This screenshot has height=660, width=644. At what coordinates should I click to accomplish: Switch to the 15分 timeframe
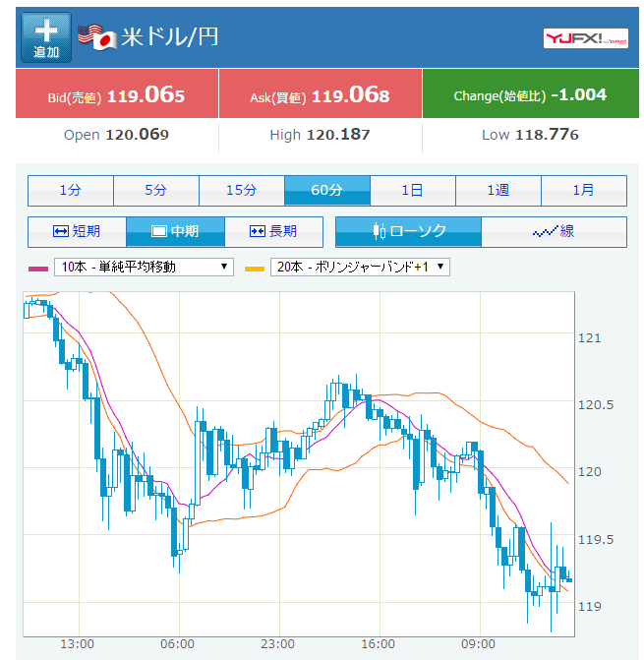click(242, 190)
